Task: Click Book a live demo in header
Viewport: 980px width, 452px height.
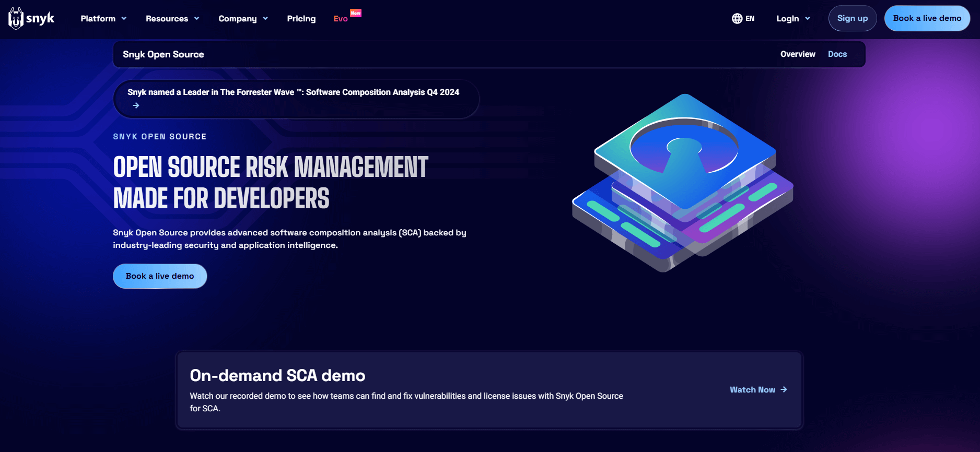Action: [x=927, y=18]
